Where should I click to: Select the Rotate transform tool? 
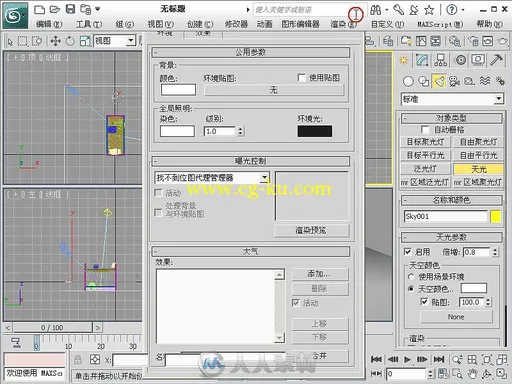tap(70, 41)
